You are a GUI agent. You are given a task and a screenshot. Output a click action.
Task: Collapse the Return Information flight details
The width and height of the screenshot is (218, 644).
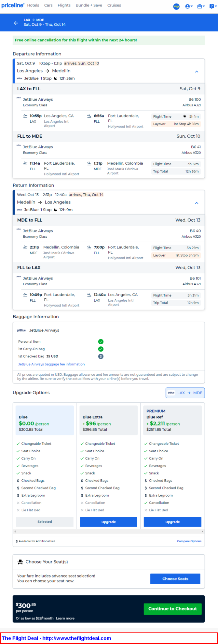pos(197,203)
